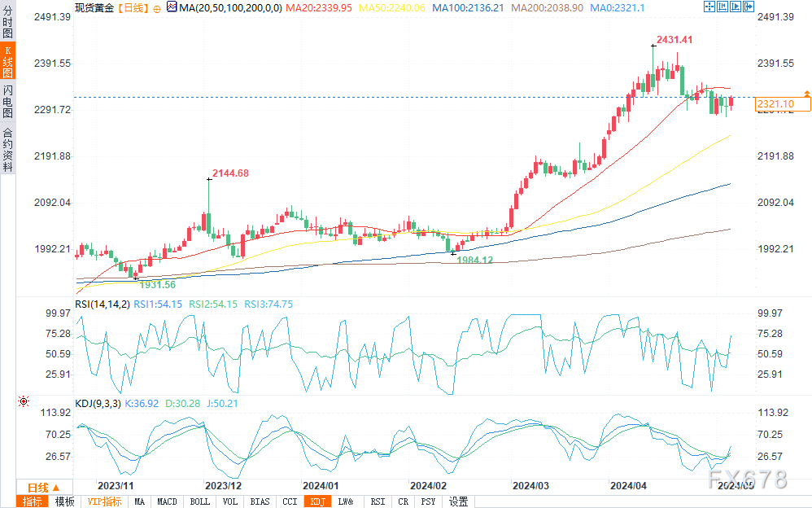Viewport: 812px width, 508px height.
Task: Click the MA indicator chart icon
Action: [170, 7]
